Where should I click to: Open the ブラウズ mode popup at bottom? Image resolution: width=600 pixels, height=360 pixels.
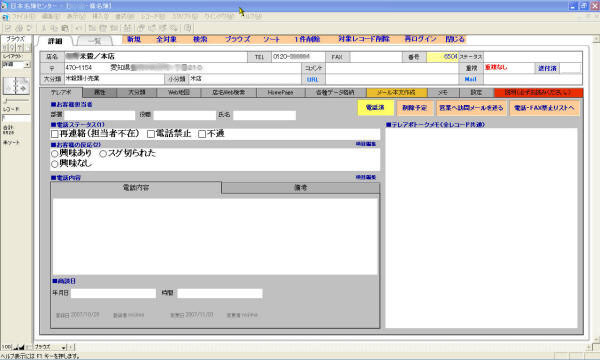pos(51,347)
